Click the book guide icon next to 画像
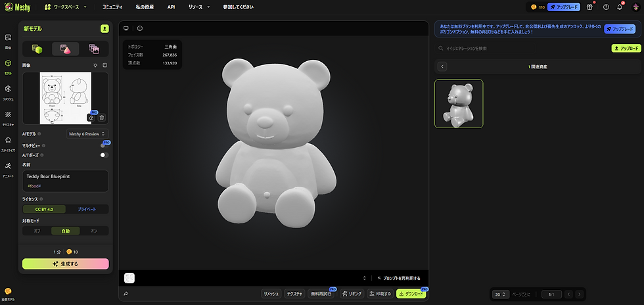Image resolution: width=644 pixels, height=305 pixels. (x=104, y=65)
